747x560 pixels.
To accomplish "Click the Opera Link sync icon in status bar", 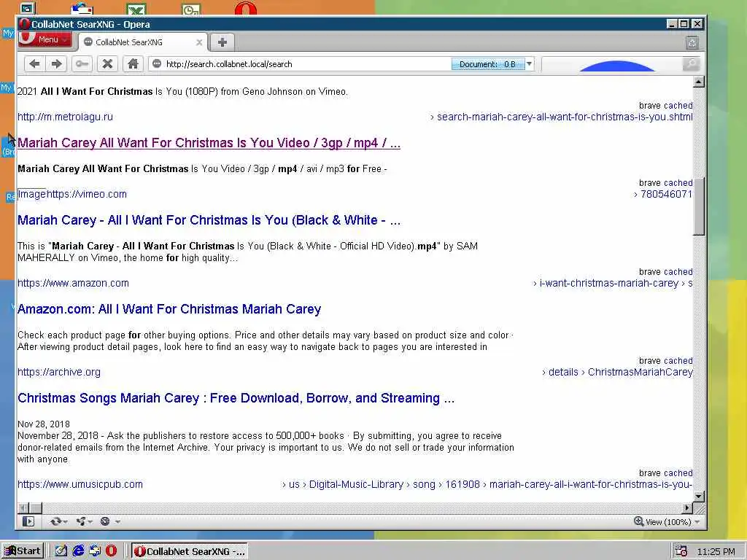I will 55,521.
